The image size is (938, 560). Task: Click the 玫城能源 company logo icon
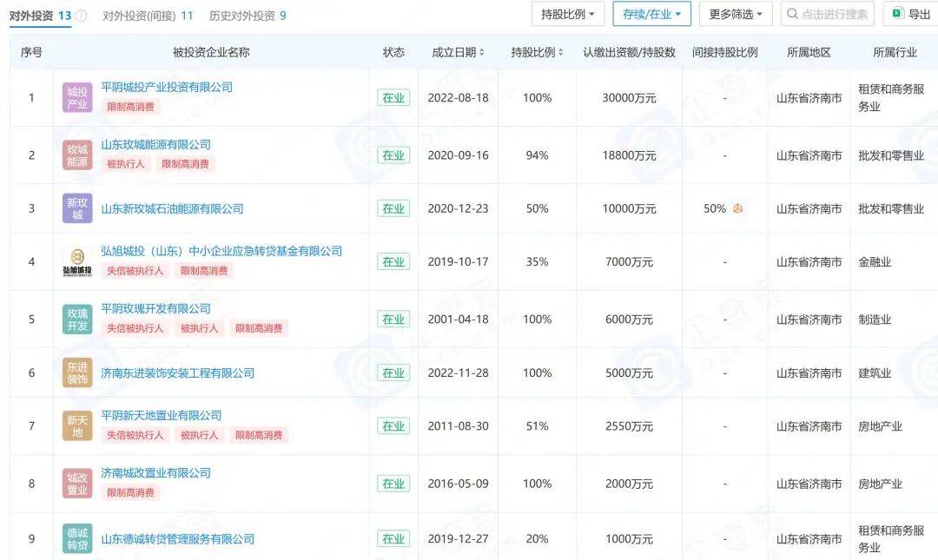(77, 155)
